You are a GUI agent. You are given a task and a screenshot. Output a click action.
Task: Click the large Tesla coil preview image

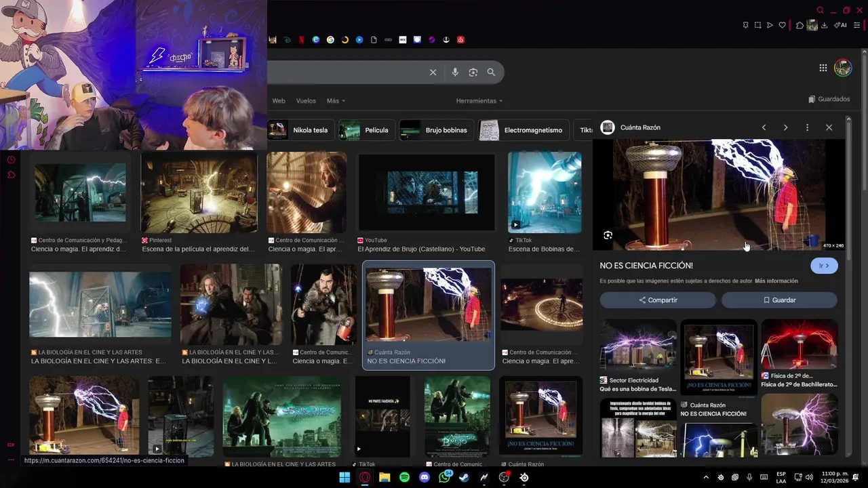[719, 195]
